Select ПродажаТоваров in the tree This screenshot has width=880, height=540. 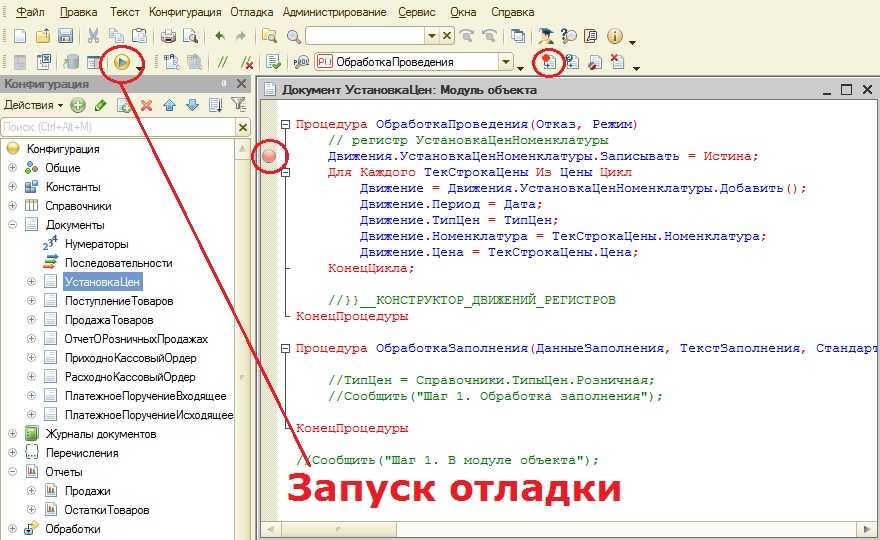pyautogui.click(x=109, y=320)
